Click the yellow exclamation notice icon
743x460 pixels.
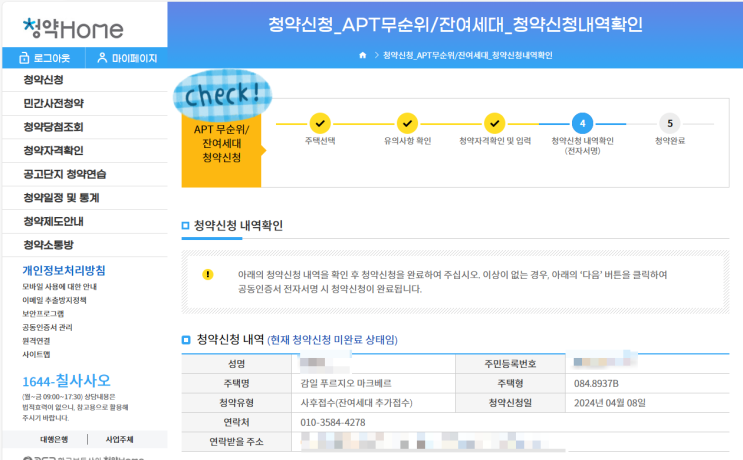(208, 275)
